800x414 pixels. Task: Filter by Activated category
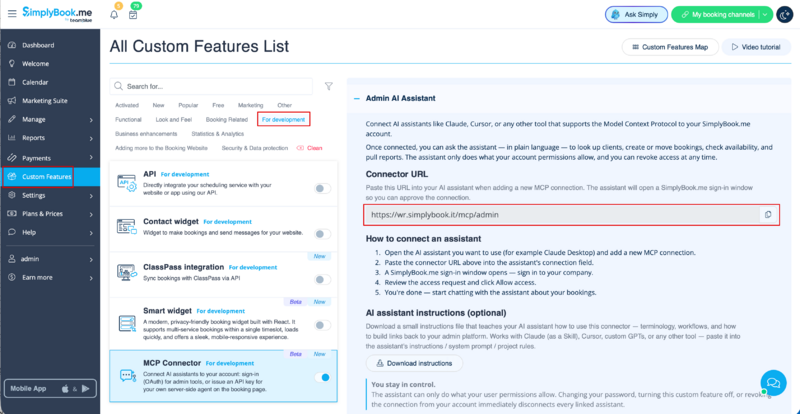127,105
